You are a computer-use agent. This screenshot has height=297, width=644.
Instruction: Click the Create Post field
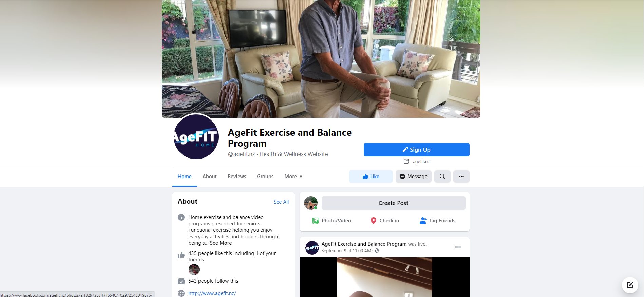393,203
